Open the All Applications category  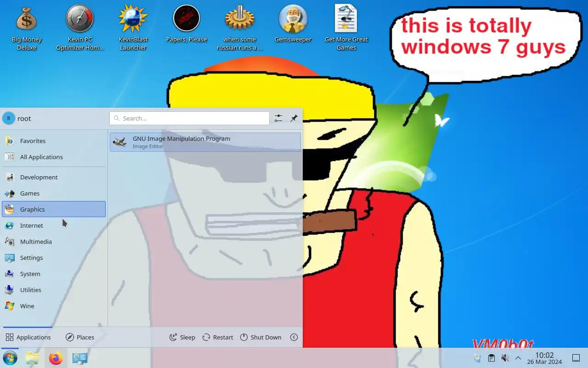coord(54,157)
